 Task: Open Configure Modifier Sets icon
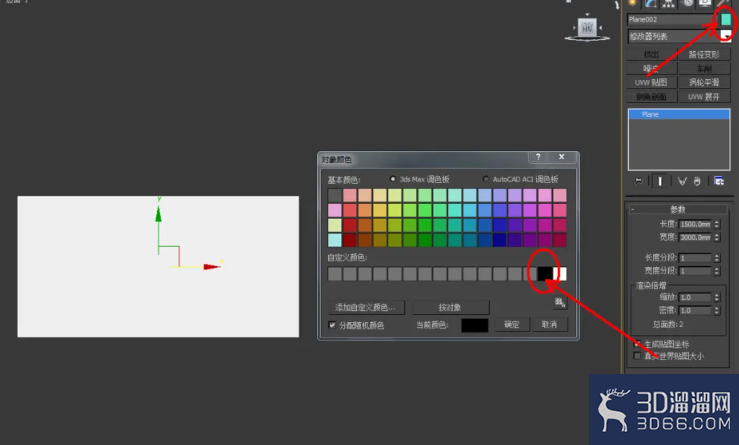tap(719, 181)
